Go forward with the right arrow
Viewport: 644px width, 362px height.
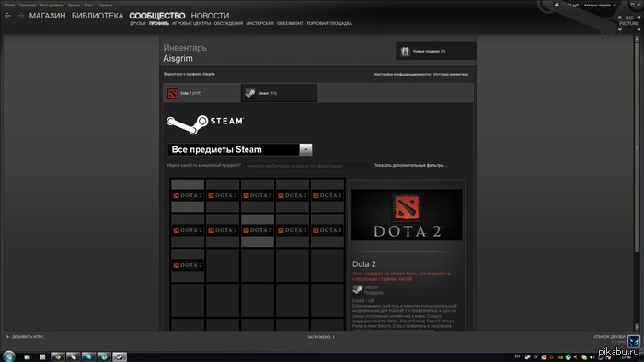(x=20, y=16)
